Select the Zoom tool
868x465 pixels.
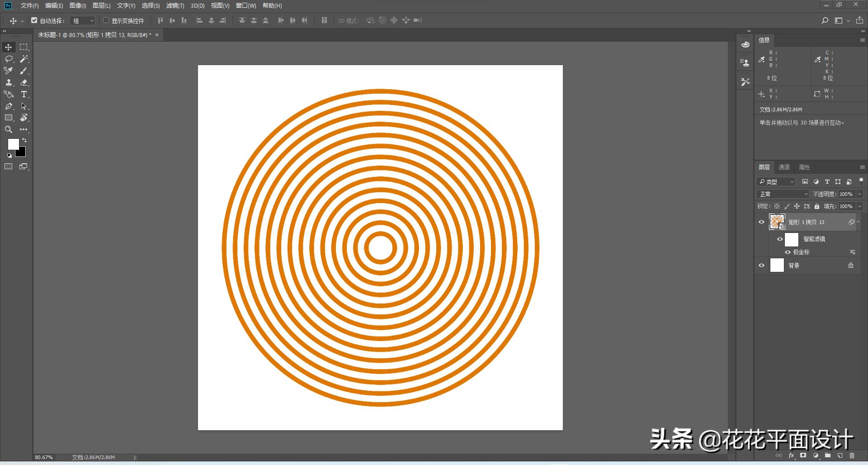click(x=9, y=129)
